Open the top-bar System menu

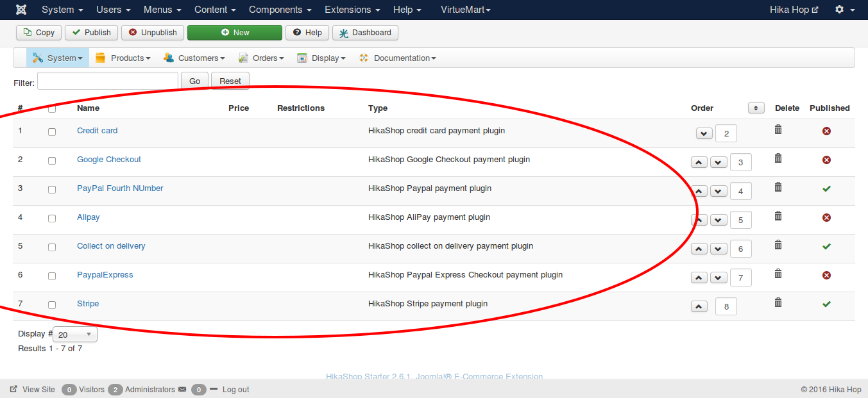[62, 10]
